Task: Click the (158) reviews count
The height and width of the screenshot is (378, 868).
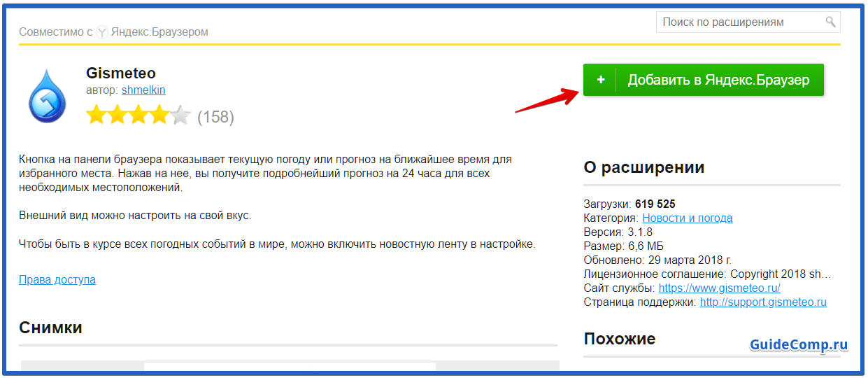Action: [215, 117]
